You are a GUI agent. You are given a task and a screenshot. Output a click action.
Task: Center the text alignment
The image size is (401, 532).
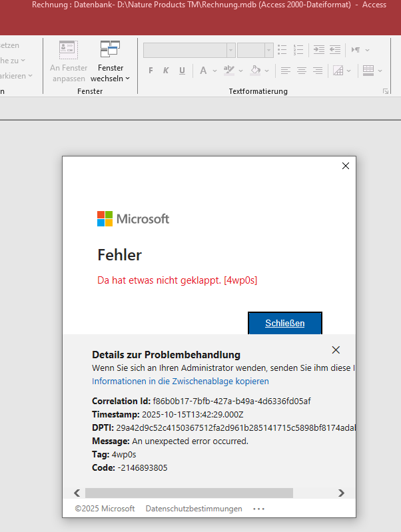coord(302,71)
